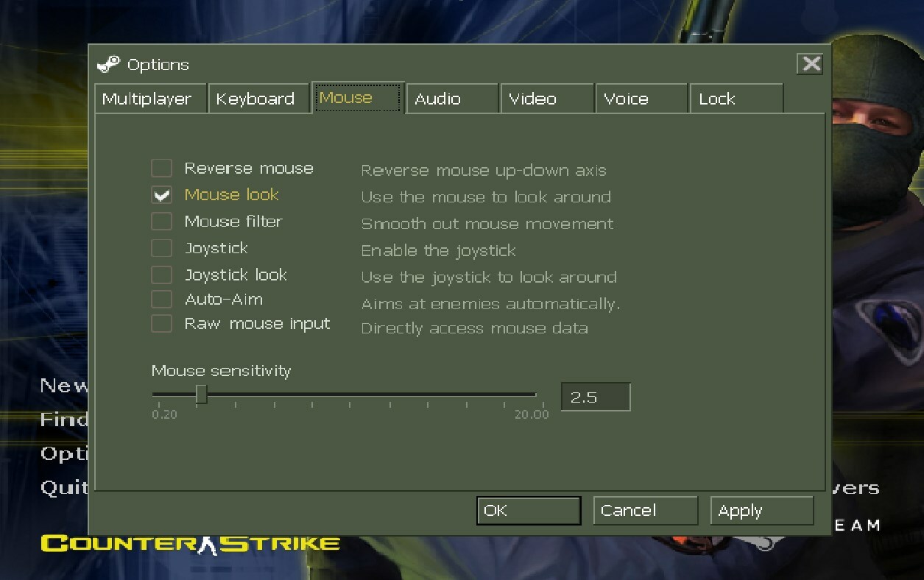
Task: Click the 'Enable the joystick' description
Action: (438, 251)
